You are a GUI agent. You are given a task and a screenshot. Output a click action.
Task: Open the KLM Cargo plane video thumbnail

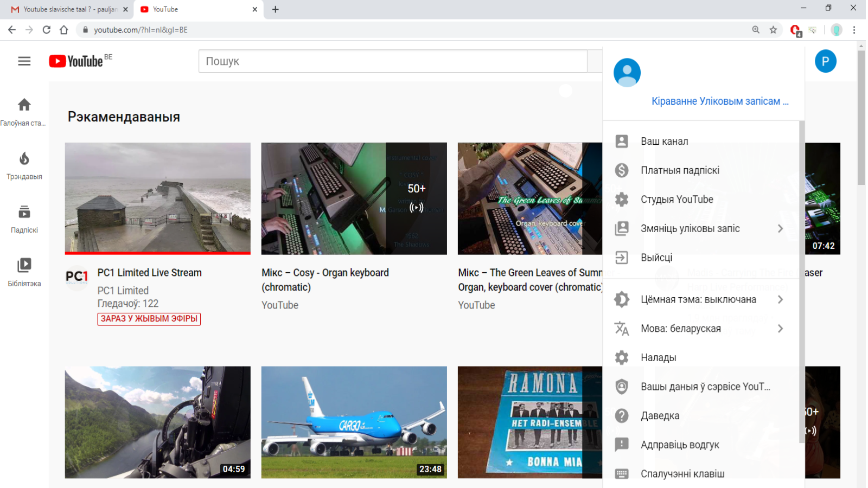coord(354,422)
